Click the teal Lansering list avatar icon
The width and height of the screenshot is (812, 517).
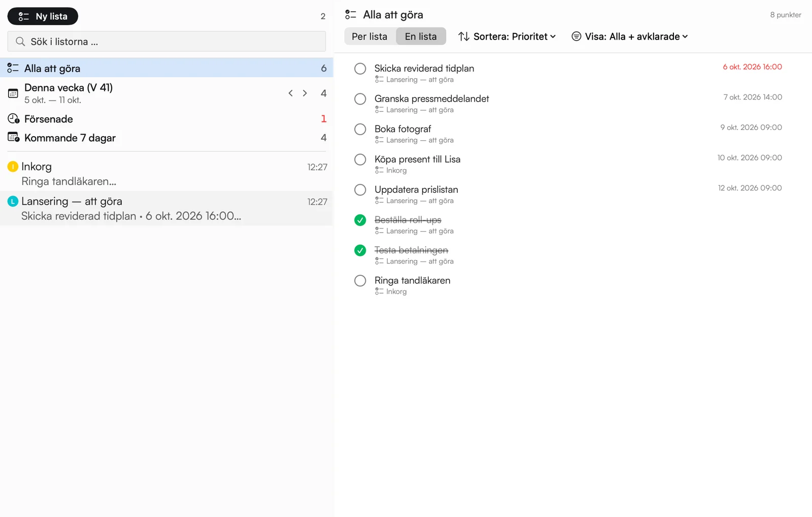13,201
